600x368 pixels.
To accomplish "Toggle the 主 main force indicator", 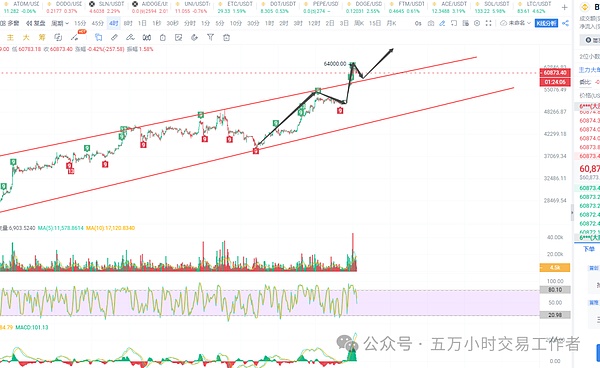I will click(x=10, y=37).
